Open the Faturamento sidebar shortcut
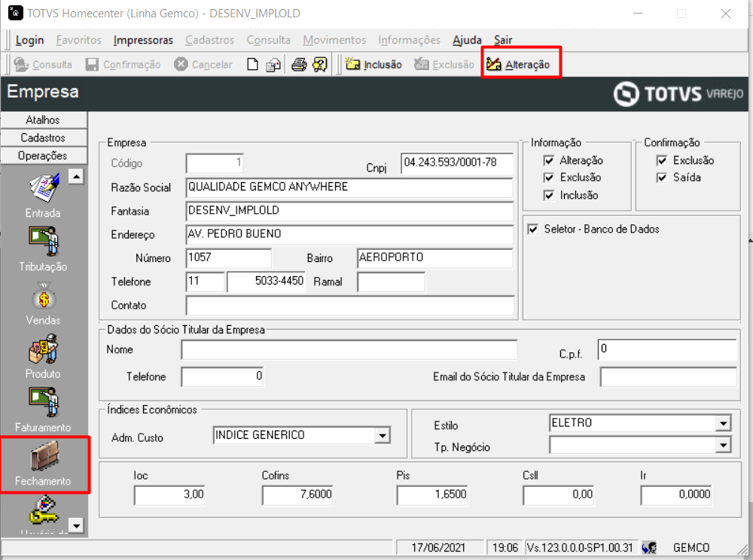This screenshot has height=560, width=753. (x=43, y=411)
